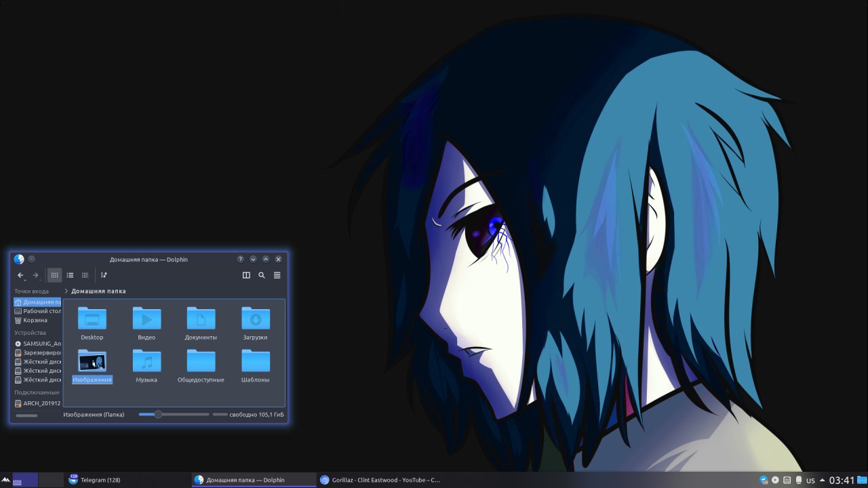Go forward using Dolphin's forward arrow

click(x=35, y=275)
